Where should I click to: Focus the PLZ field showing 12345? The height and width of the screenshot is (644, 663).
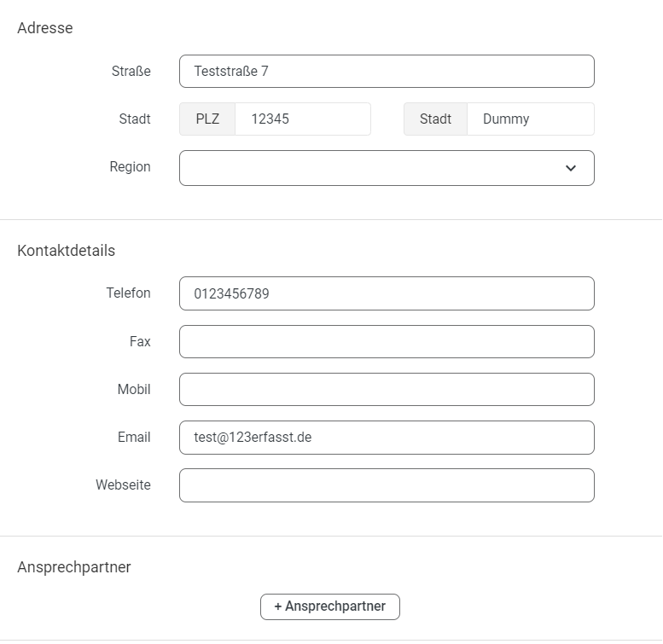tap(303, 119)
